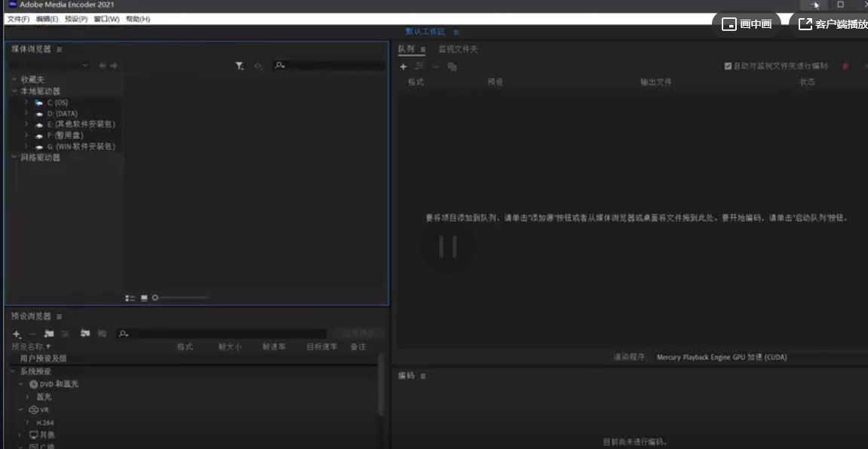This screenshot has height=449, width=868.
Task: Click the duplicate item icon in Queue toolbar
Action: (452, 66)
